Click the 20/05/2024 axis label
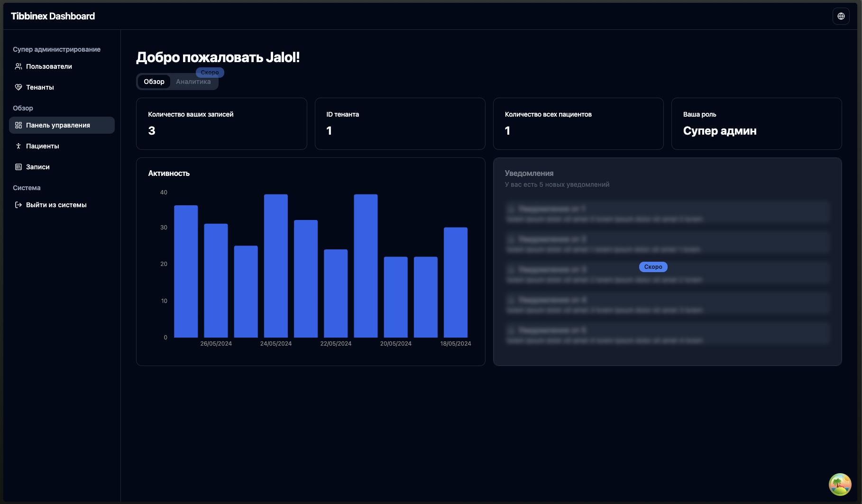 pyautogui.click(x=396, y=344)
